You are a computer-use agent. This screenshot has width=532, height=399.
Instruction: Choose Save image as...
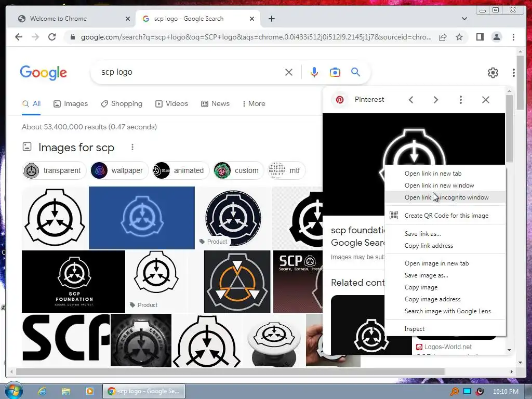coord(445,275)
